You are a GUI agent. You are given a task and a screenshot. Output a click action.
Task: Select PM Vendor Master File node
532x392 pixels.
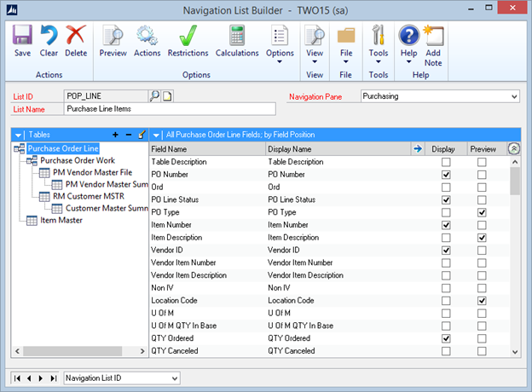[92, 172]
